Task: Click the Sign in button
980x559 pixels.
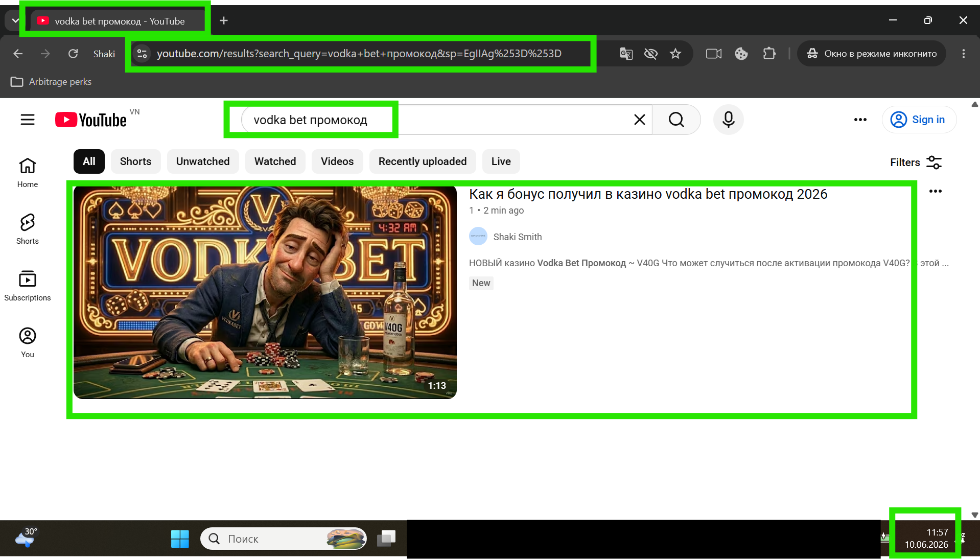Action: pos(919,120)
